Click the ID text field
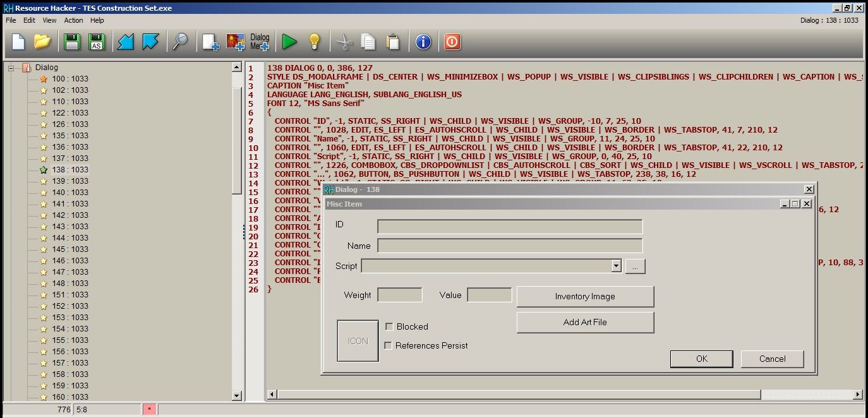 510,227
